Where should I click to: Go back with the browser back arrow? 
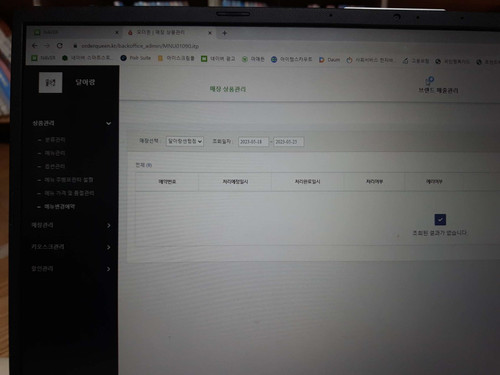35,46
